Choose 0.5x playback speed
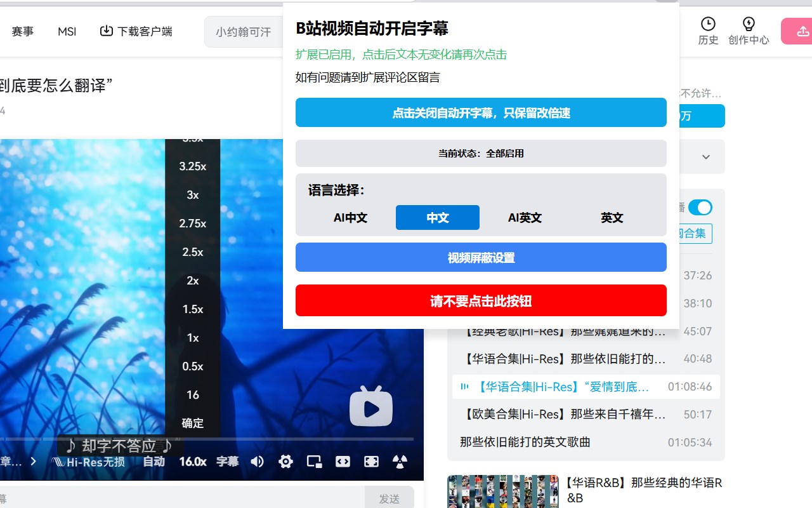The width and height of the screenshot is (812, 508). [193, 366]
